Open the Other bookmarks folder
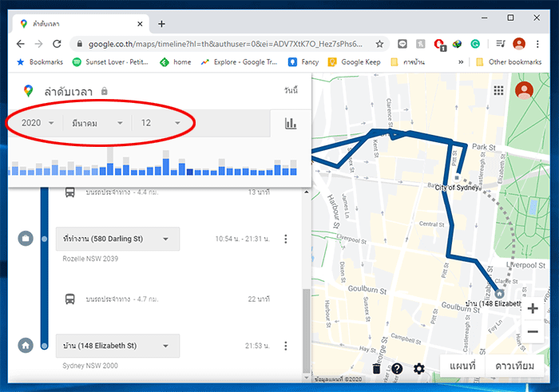The image size is (559, 392). 509,62
